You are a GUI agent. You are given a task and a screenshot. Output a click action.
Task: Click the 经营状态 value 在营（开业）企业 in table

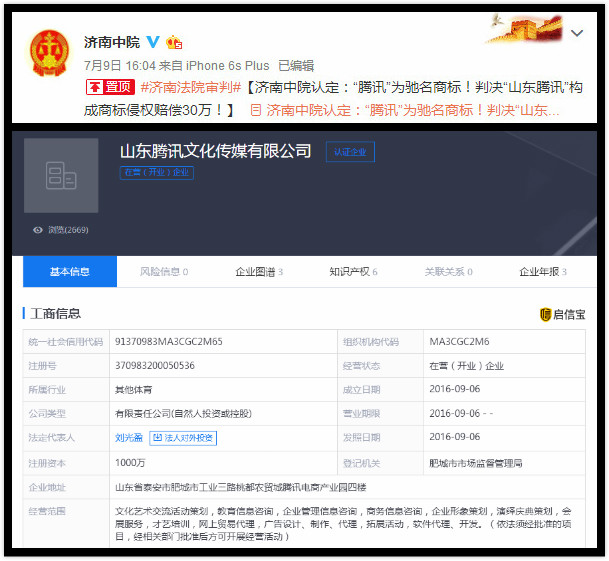pos(466,366)
